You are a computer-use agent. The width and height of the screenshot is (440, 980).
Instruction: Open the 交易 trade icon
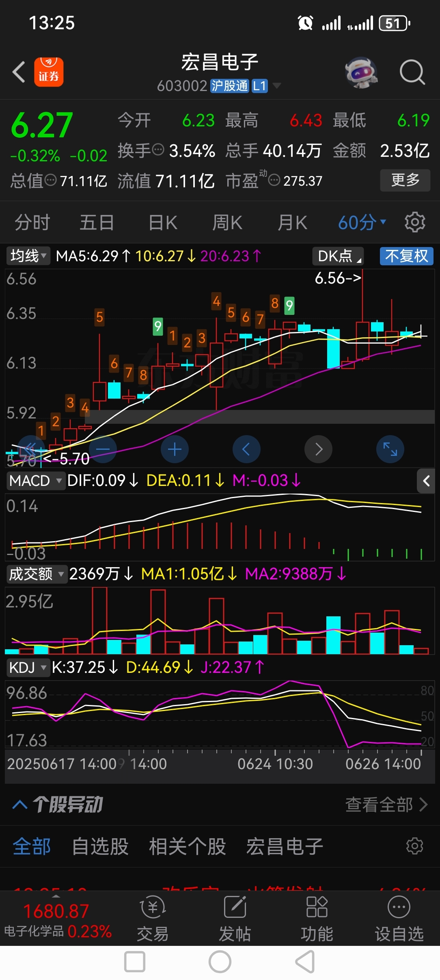[153, 919]
